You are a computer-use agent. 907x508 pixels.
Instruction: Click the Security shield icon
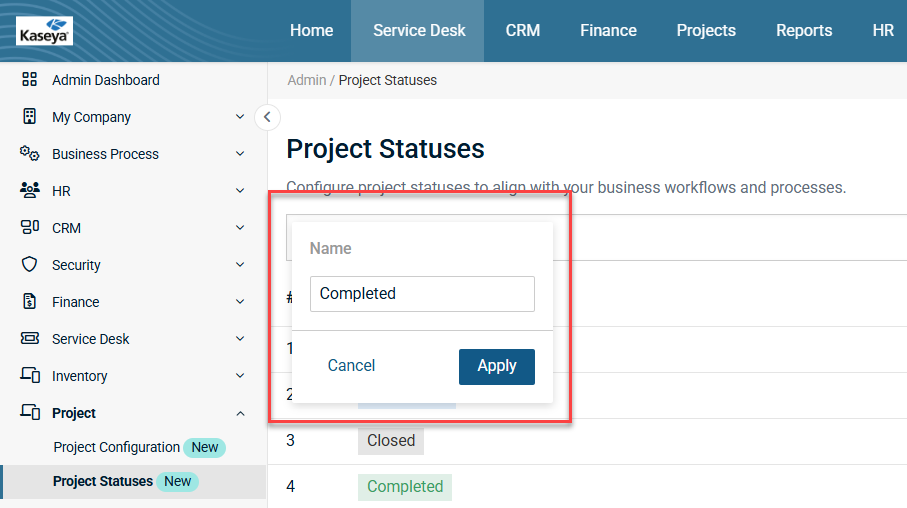pyautogui.click(x=30, y=265)
